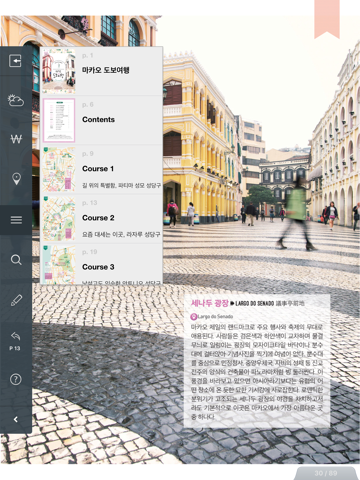Screen dimensions: 360x480
Task: Click the Contents page thumbnail
Action: pyautogui.click(x=59, y=120)
